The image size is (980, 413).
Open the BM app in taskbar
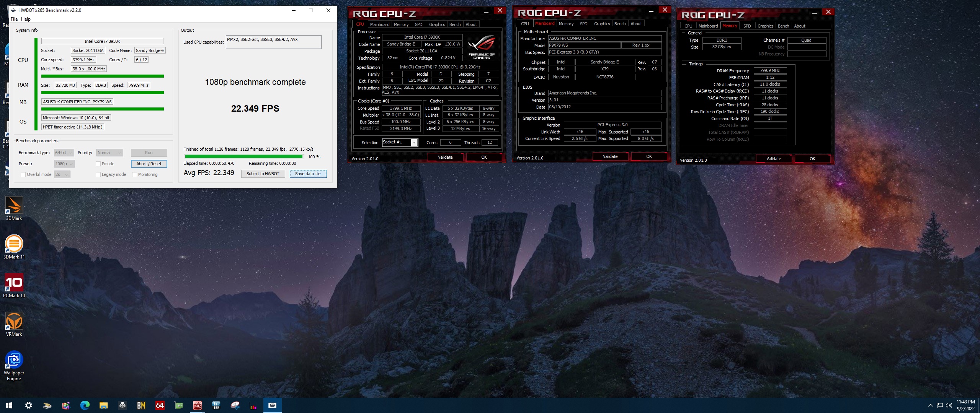click(141, 405)
